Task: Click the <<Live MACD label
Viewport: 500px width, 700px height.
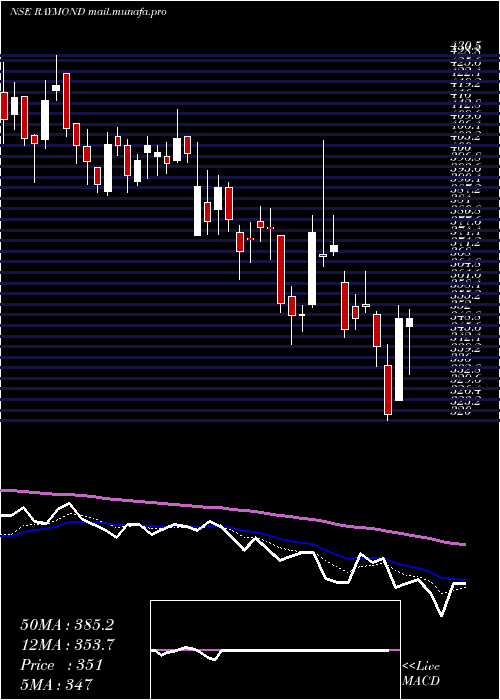Action: click(x=421, y=674)
